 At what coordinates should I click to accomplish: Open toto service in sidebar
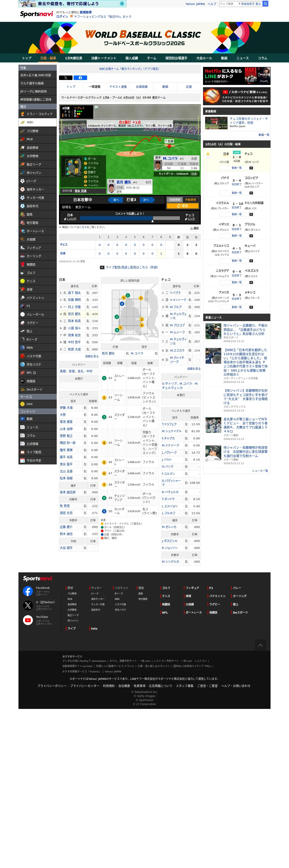[x=37, y=404]
